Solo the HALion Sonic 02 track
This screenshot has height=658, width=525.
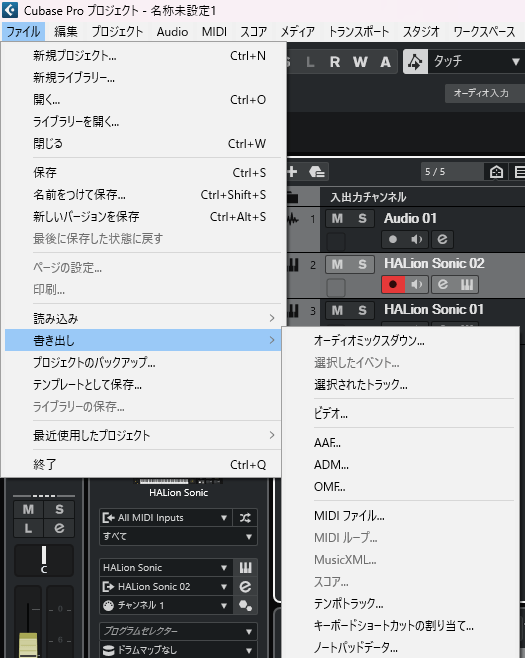[363, 265]
